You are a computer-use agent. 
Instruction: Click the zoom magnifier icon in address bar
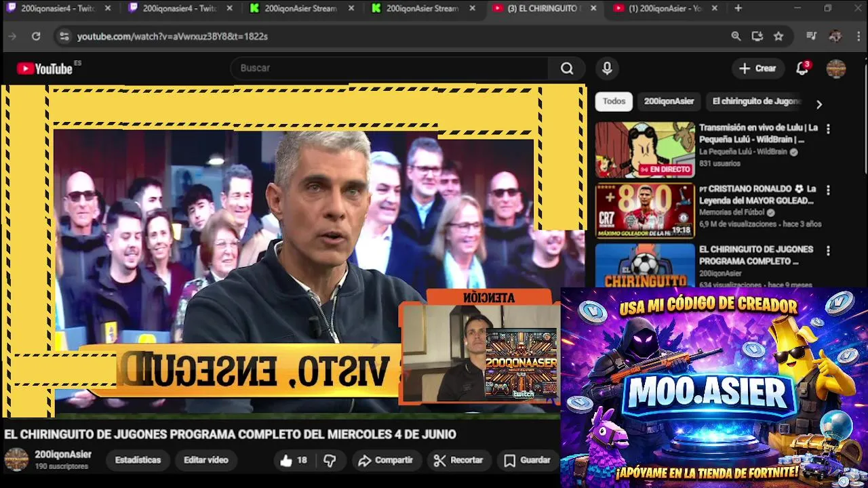point(736,37)
